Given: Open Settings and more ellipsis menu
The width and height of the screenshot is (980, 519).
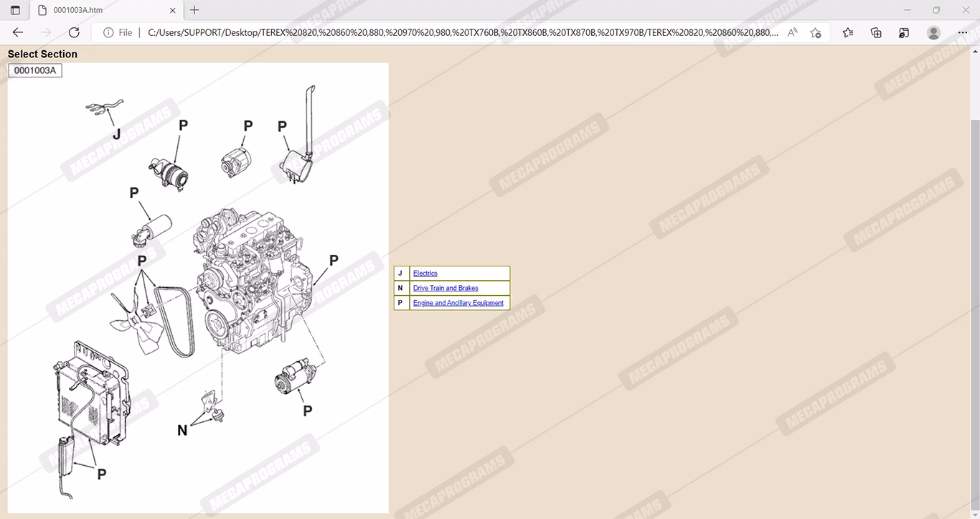Looking at the screenshot, I should pos(963,32).
